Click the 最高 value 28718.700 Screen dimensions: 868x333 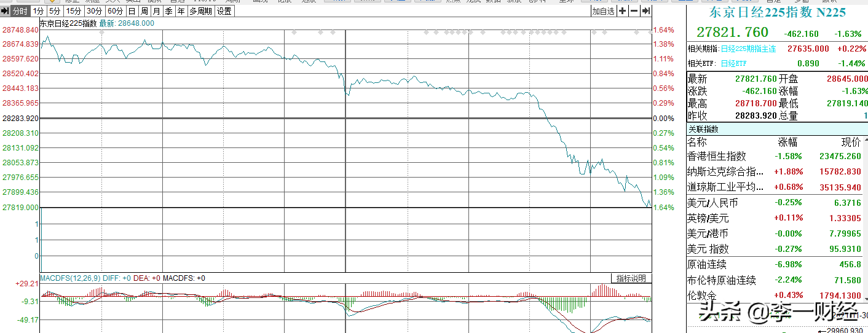(x=756, y=103)
